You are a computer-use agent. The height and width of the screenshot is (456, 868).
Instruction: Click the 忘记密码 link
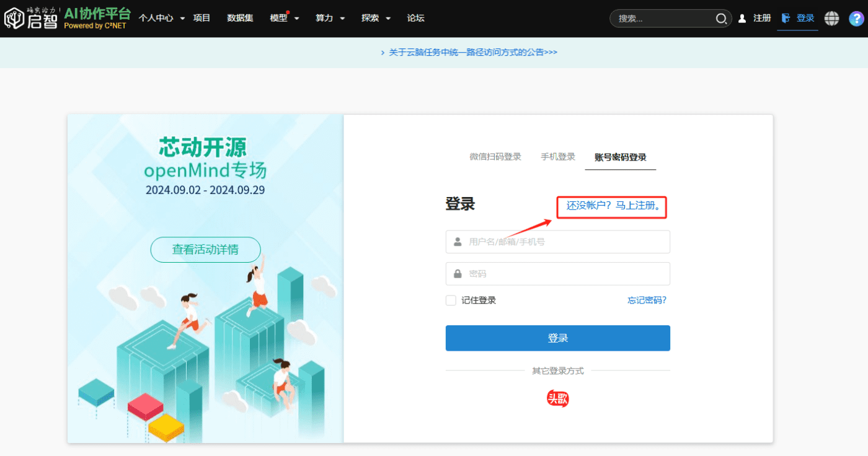click(647, 300)
